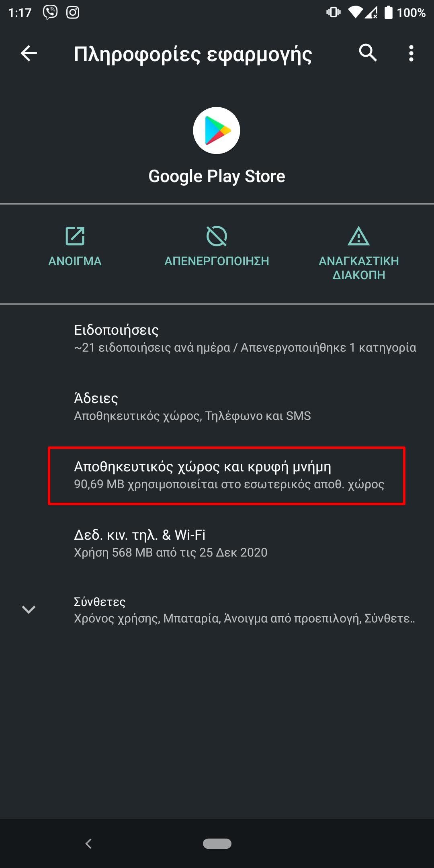Tap the ΑΝΑΓΚΑΣΤΙΚΗ ΔΙΑΚΟΠΗ warning triangle icon
The height and width of the screenshot is (868, 434).
click(x=358, y=236)
